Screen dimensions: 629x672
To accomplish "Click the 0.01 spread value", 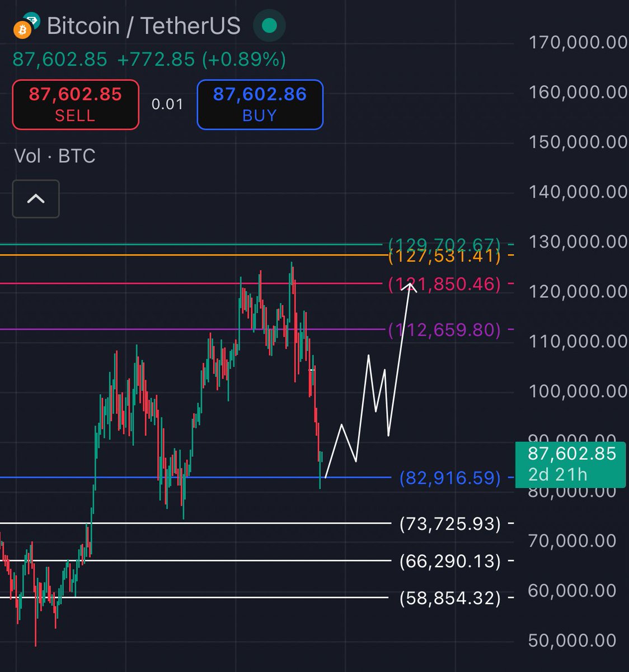I will click(167, 105).
